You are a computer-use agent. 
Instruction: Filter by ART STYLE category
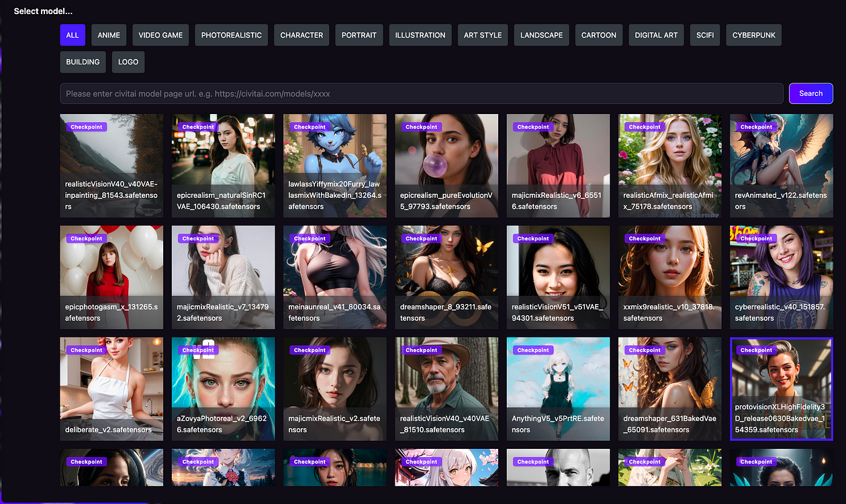click(x=483, y=35)
